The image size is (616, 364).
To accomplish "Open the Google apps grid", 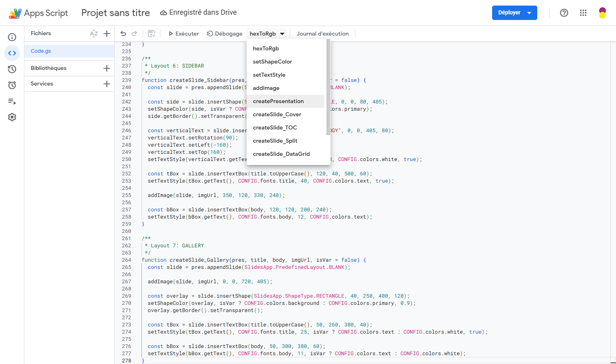I will [583, 13].
